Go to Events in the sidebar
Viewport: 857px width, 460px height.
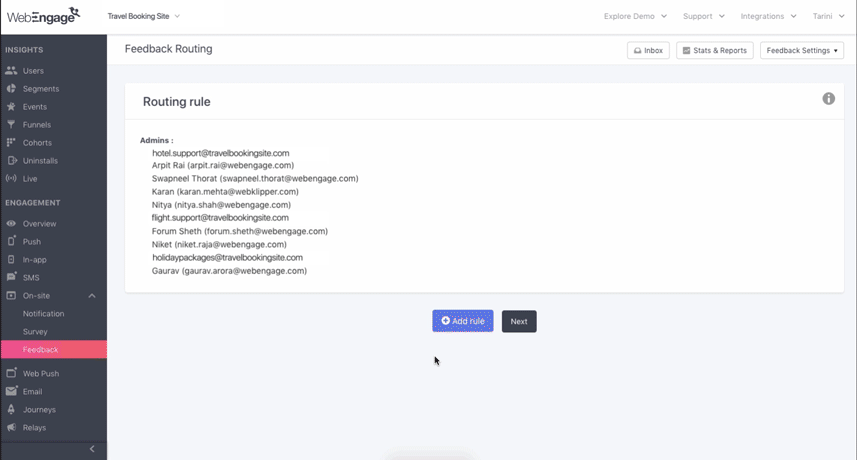click(34, 107)
